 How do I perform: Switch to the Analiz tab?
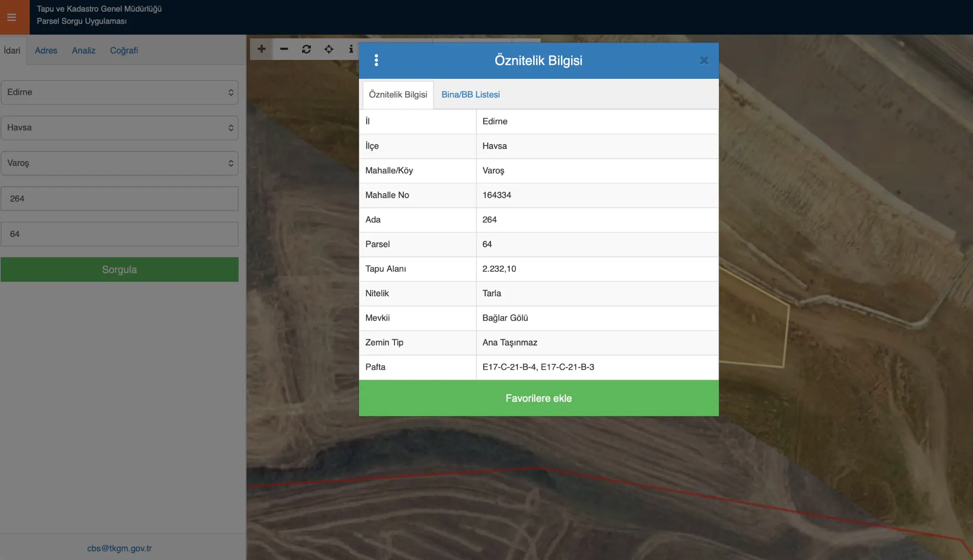[84, 51]
